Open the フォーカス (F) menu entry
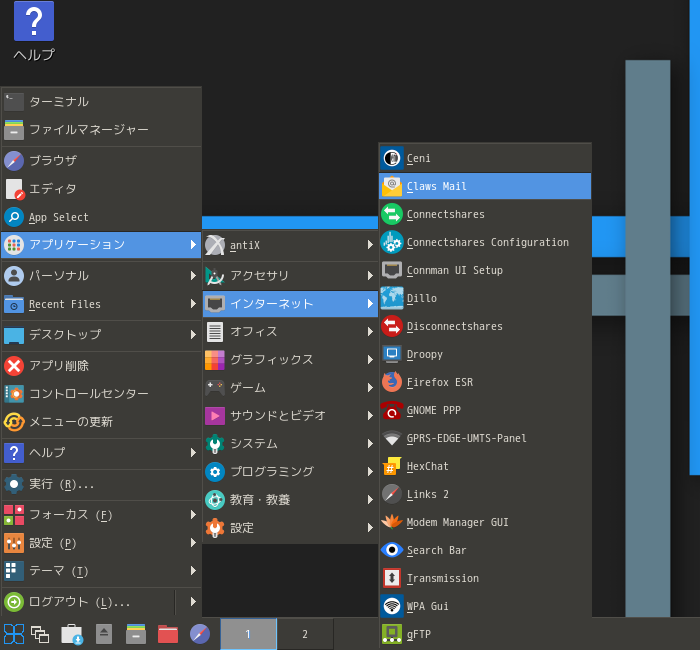The height and width of the screenshot is (650, 700). [101, 515]
